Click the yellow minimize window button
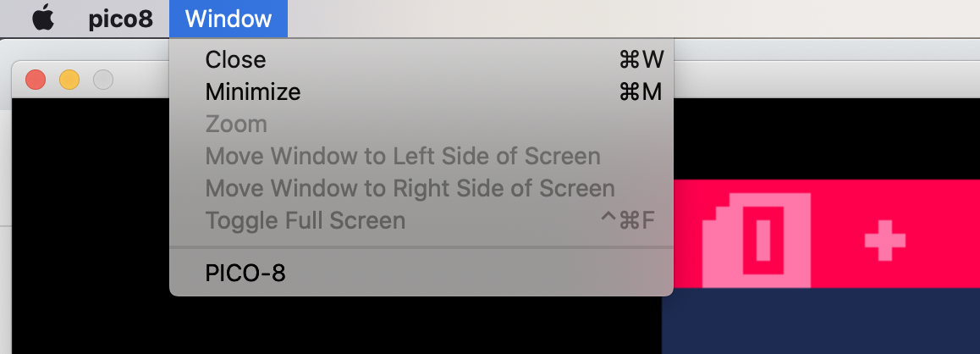Image resolution: width=980 pixels, height=354 pixels. (69, 80)
